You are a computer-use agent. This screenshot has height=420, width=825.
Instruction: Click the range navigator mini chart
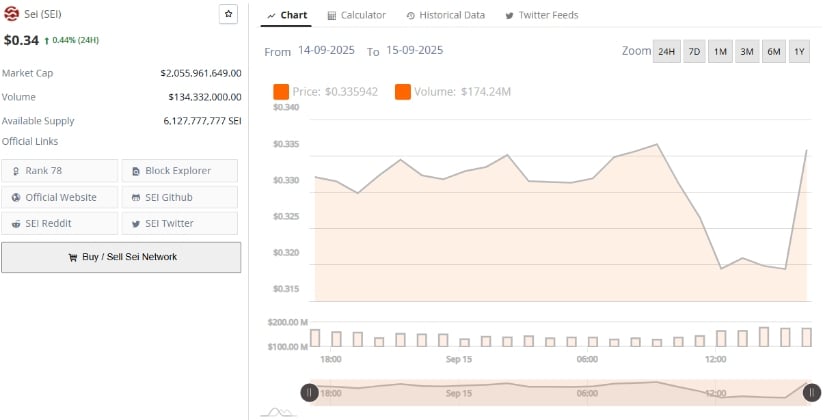(560, 393)
